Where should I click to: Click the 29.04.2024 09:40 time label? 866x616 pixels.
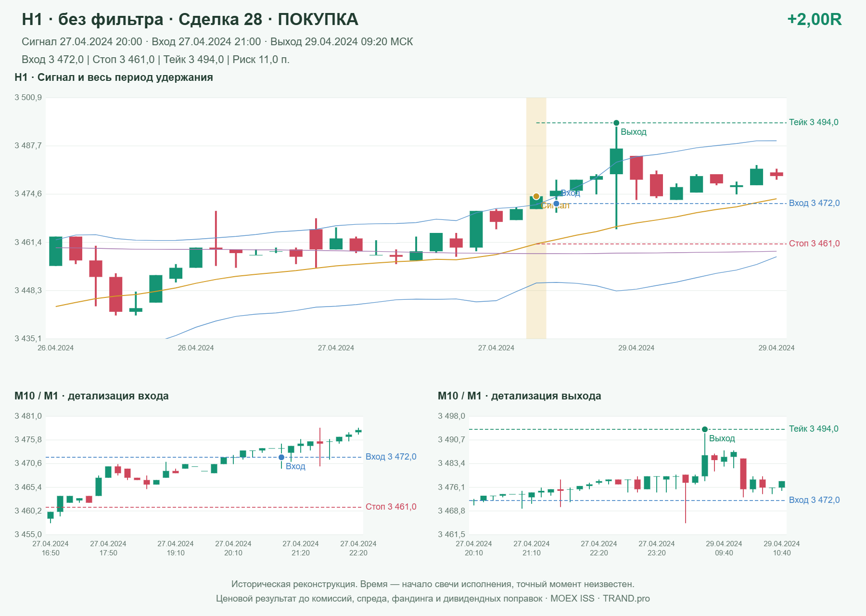[x=724, y=548]
